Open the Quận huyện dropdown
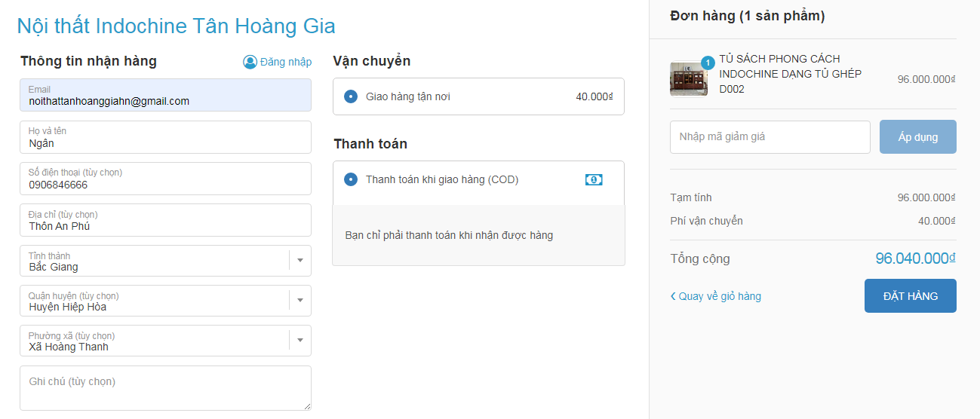This screenshot has width=980, height=419. [300, 300]
